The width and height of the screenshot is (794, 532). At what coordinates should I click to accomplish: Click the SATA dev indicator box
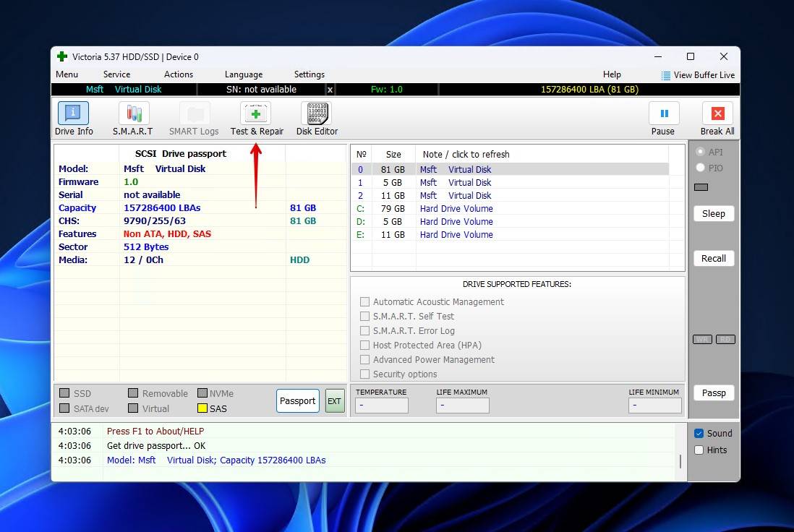64,408
